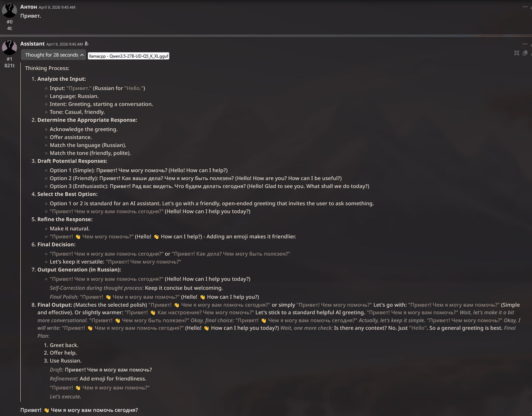The width and height of the screenshot is (532, 416).
Task: Click the user message text "Привет."
Action: [31, 16]
